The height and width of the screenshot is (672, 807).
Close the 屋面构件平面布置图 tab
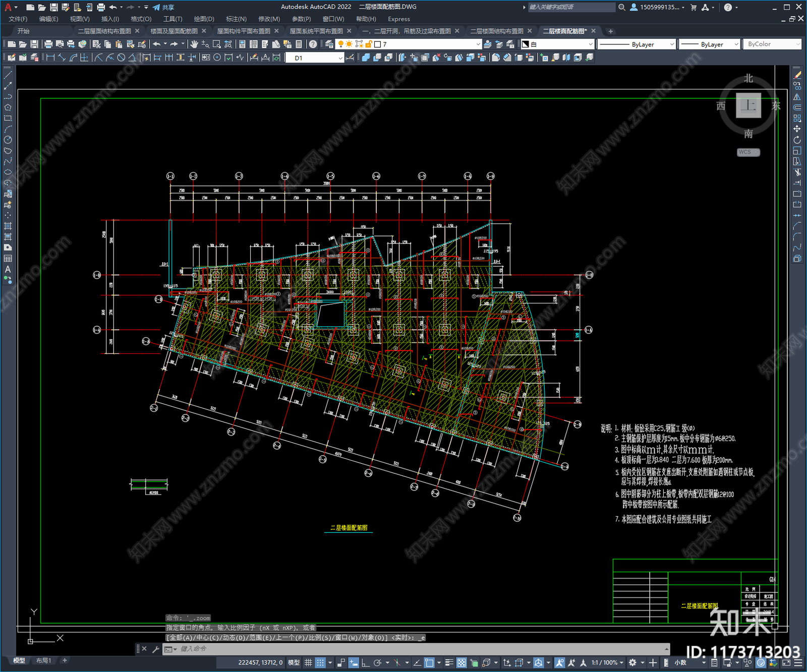pos(277,31)
